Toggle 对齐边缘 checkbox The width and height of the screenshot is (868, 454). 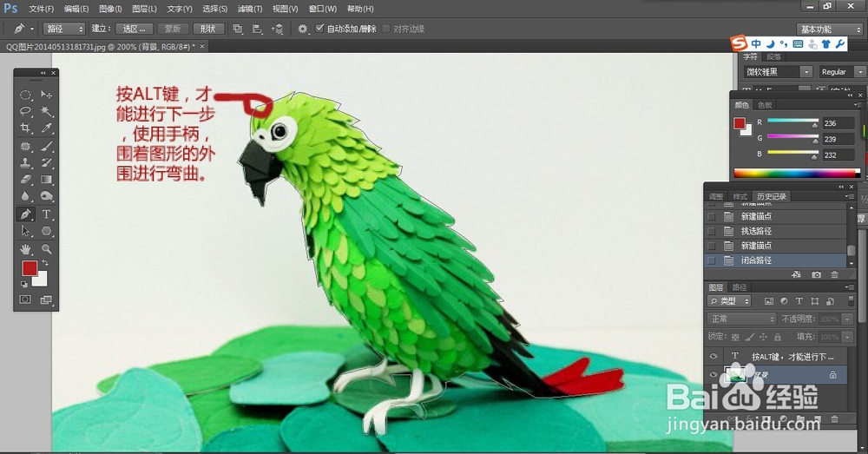(x=386, y=29)
